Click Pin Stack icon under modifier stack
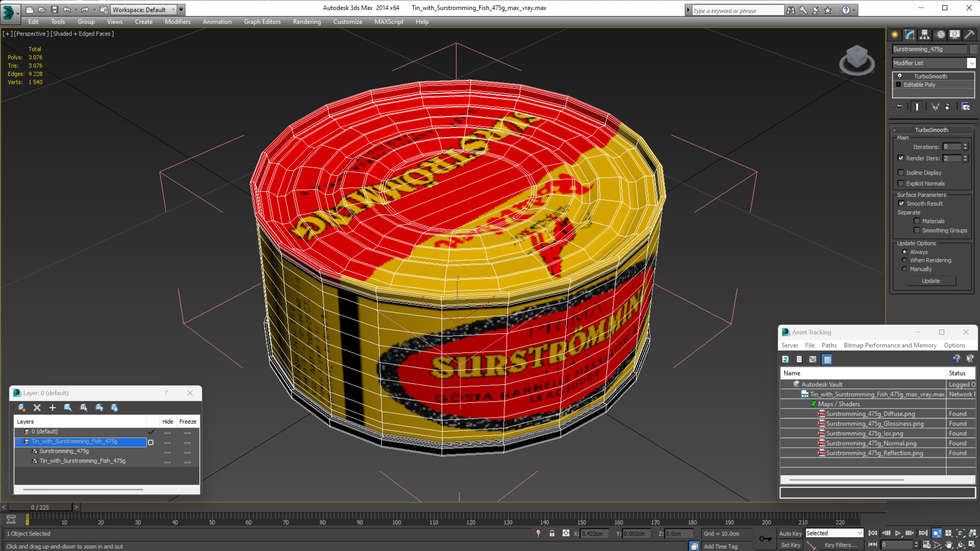This screenshot has width=980, height=551. 899,106
